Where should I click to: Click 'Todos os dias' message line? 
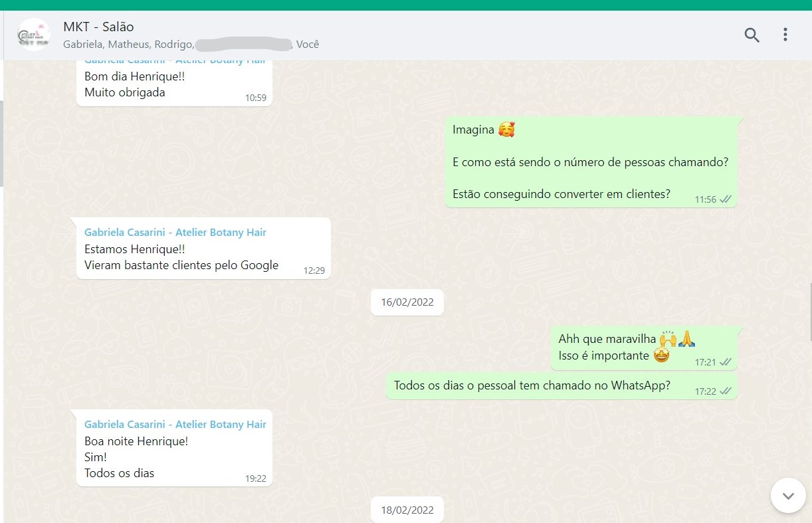pyautogui.click(x=120, y=473)
